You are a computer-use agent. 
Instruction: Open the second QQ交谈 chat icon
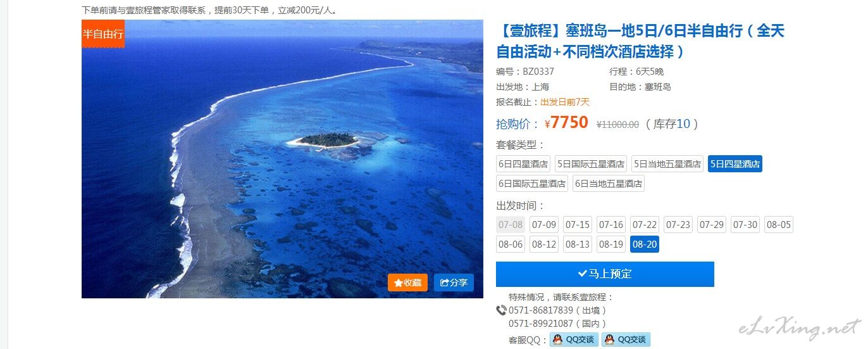click(x=626, y=339)
